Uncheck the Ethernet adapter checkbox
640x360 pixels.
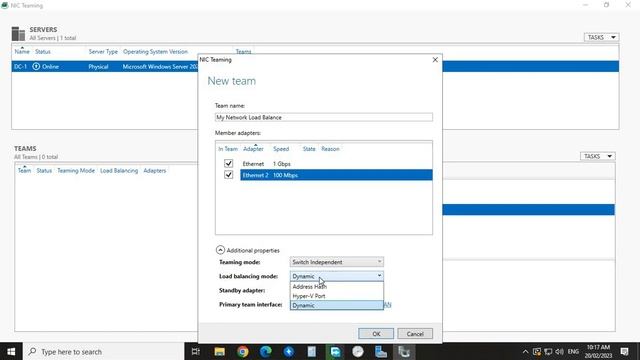(x=229, y=163)
